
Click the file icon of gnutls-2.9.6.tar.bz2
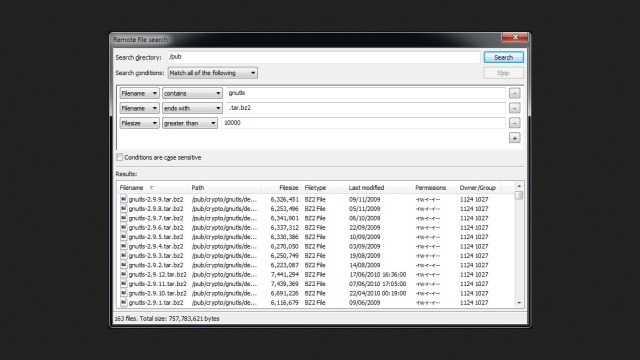click(123, 227)
